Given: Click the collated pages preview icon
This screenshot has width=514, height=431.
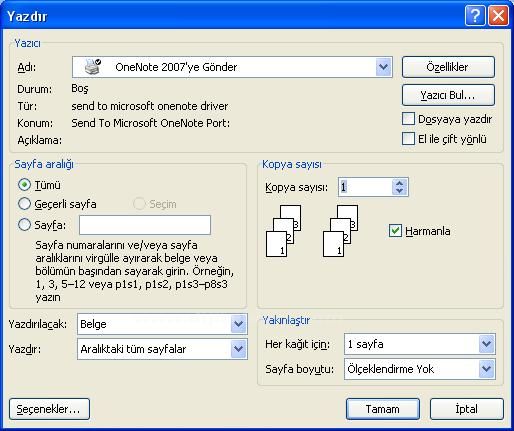Looking at the screenshot, I should click(x=284, y=231).
